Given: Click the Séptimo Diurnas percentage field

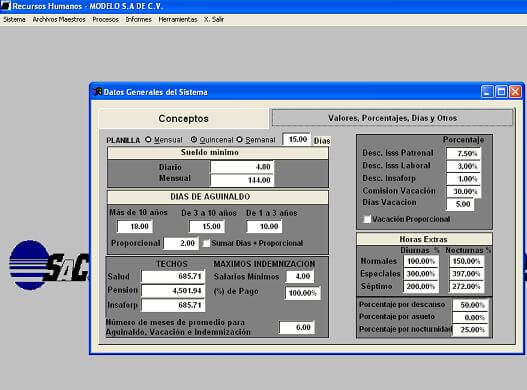Looking at the screenshot, I should [x=421, y=286].
